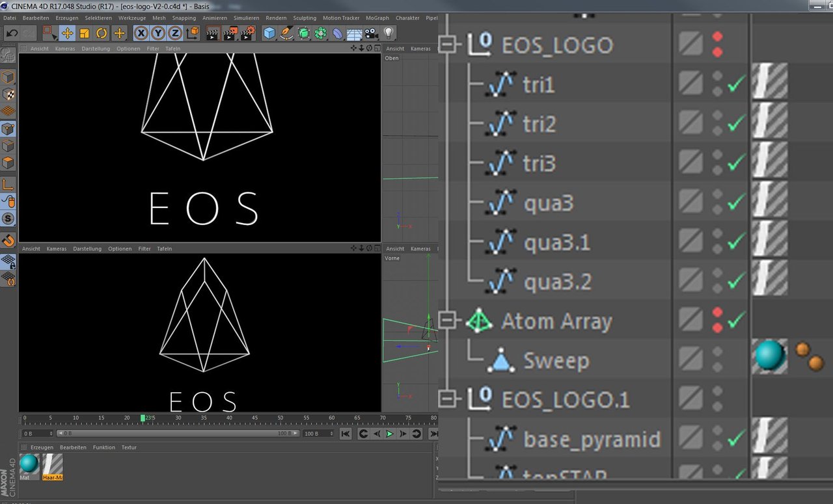Image resolution: width=833 pixels, height=504 pixels.
Task: Add a Floor environment object
Action: click(x=355, y=33)
